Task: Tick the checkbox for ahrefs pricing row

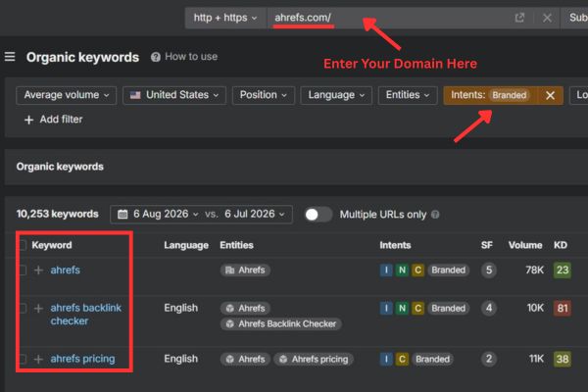Action: pyautogui.click(x=23, y=359)
